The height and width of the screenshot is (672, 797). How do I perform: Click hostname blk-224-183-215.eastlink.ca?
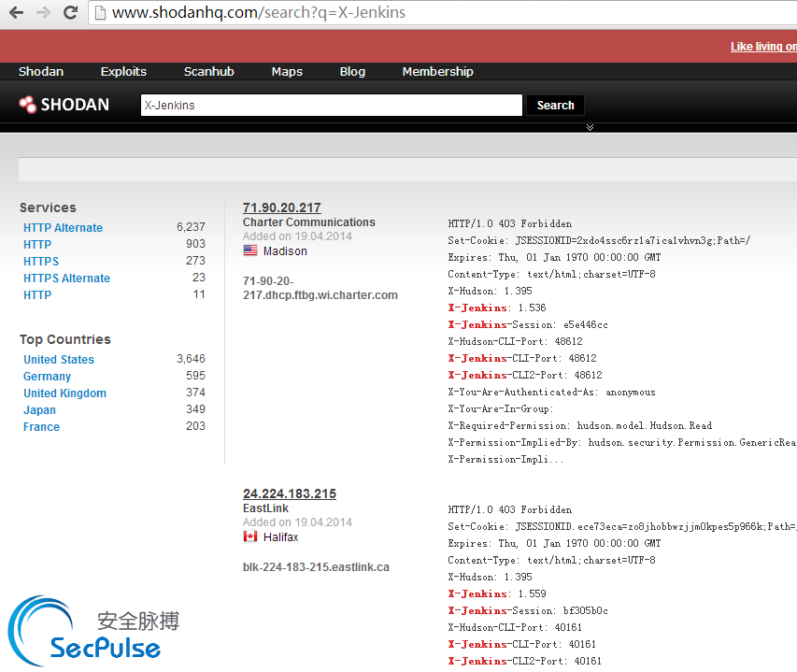[x=316, y=566]
